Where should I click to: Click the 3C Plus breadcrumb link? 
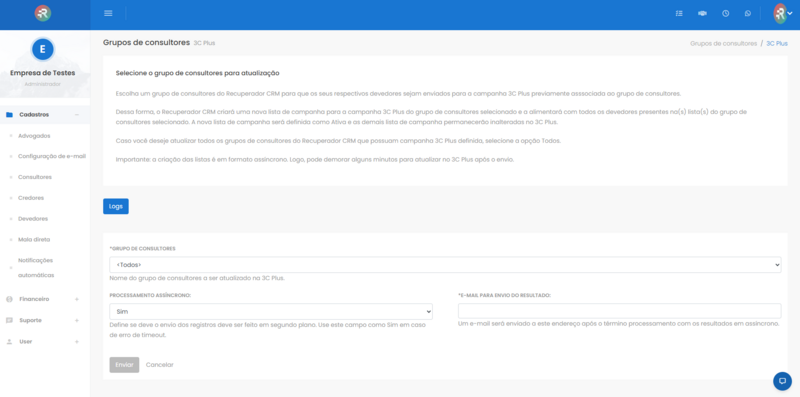click(777, 43)
